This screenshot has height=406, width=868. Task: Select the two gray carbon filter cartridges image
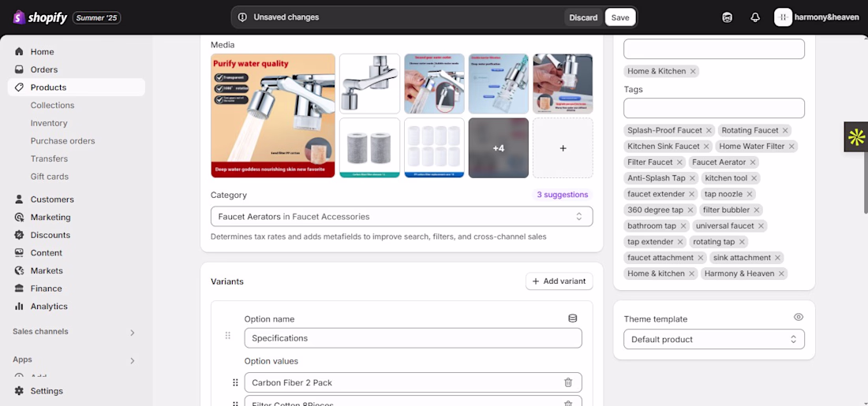tap(370, 147)
